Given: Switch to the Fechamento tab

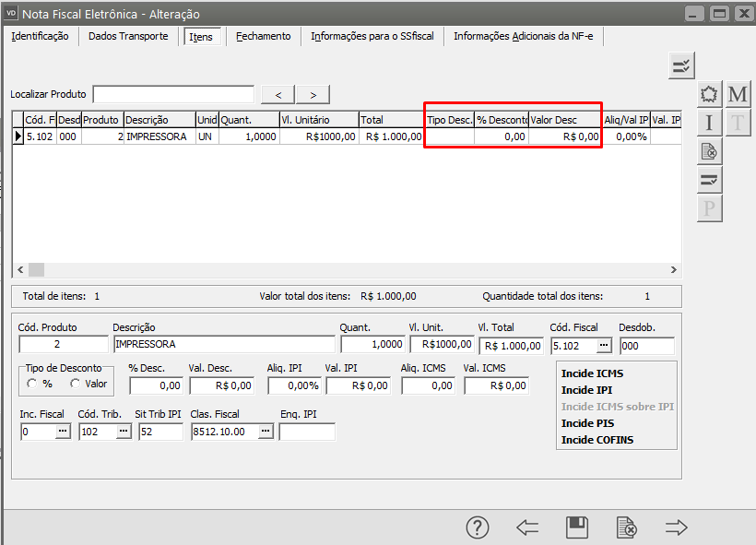Looking at the screenshot, I should tap(263, 36).
